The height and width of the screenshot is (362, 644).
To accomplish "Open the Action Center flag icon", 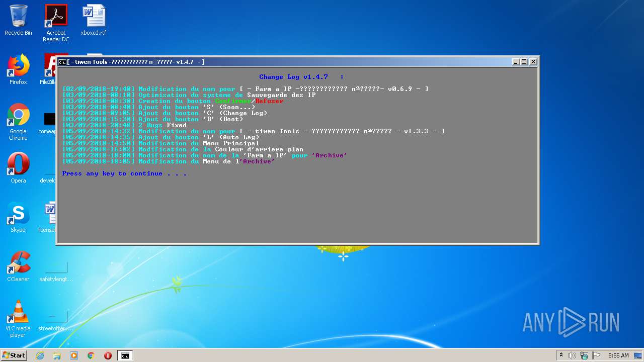I will click(596, 355).
